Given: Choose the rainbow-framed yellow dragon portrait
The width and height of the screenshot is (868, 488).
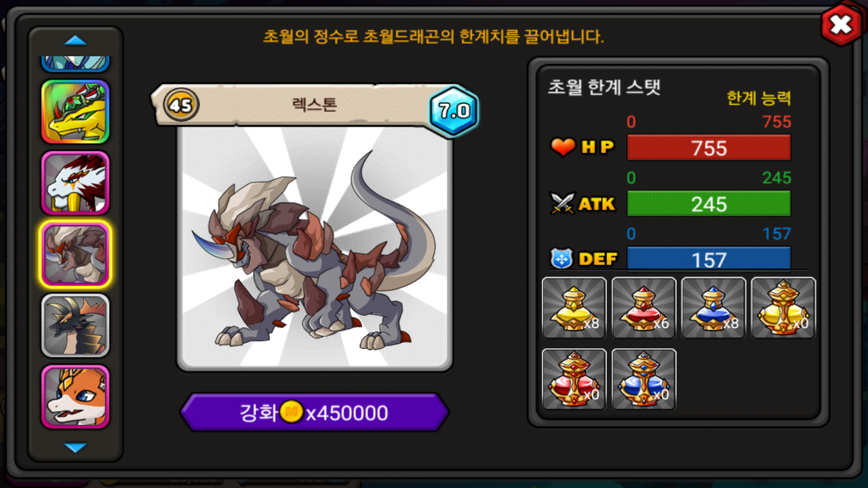Looking at the screenshot, I should pyautogui.click(x=75, y=111).
